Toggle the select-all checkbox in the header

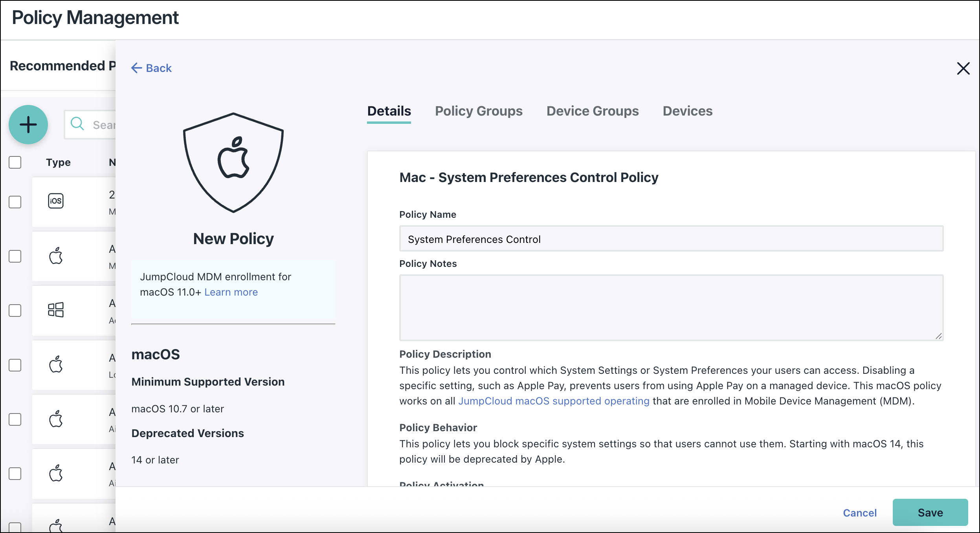point(15,162)
